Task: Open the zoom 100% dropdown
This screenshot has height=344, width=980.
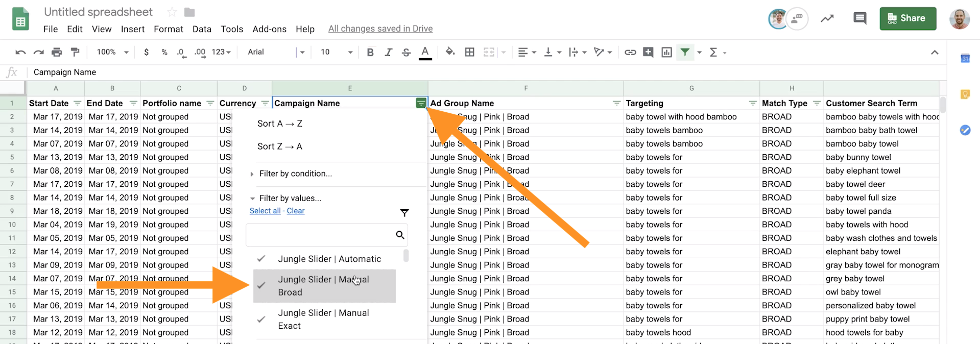Action: pos(112,52)
